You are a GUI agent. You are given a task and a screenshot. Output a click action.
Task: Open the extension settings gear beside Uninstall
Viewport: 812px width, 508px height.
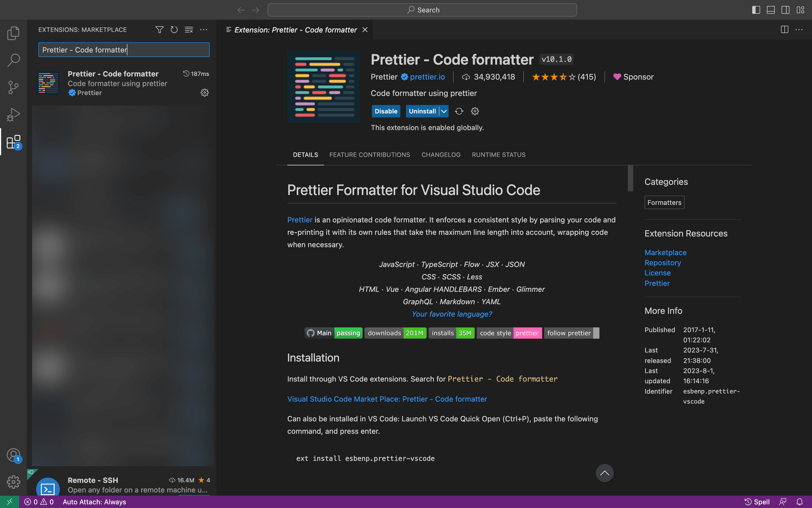pos(475,111)
